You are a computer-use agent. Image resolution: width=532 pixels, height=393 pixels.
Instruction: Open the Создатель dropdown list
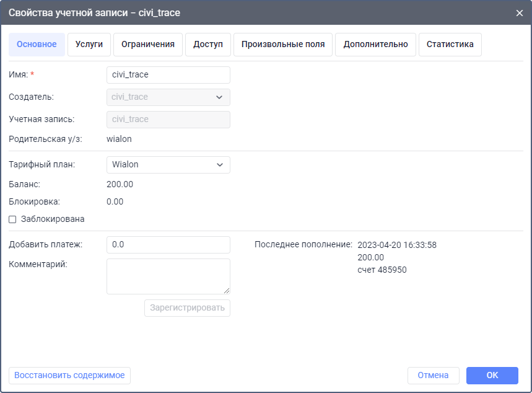(x=168, y=97)
